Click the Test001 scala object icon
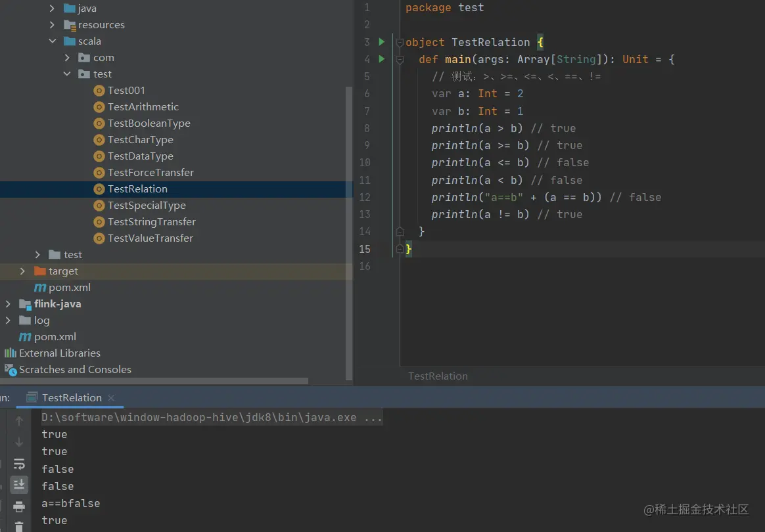This screenshot has height=532, width=765. [99, 91]
